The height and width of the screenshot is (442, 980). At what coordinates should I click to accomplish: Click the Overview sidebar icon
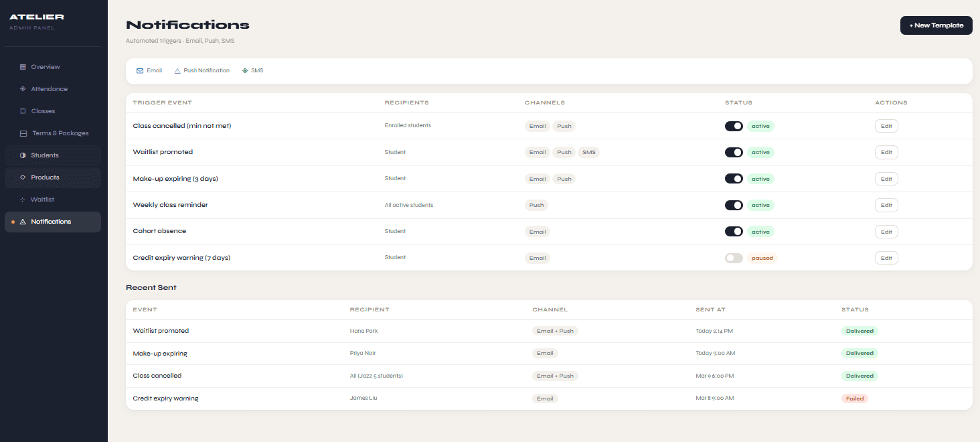tap(23, 67)
